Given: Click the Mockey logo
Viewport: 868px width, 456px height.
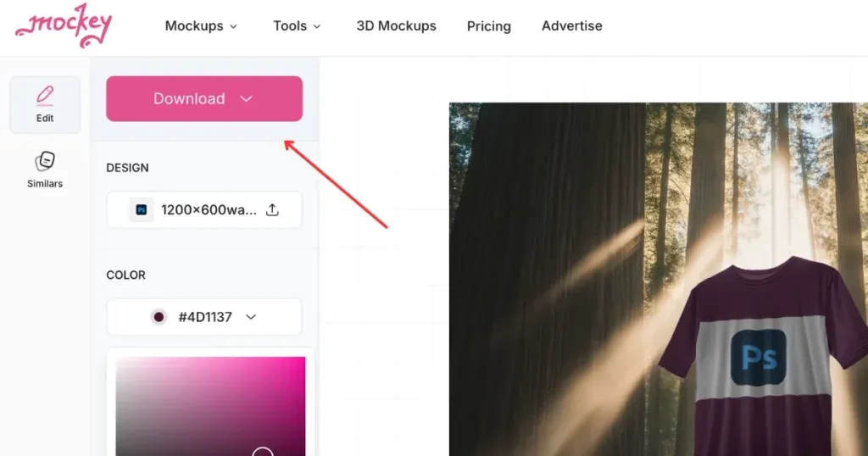Looking at the screenshot, I should tap(64, 26).
